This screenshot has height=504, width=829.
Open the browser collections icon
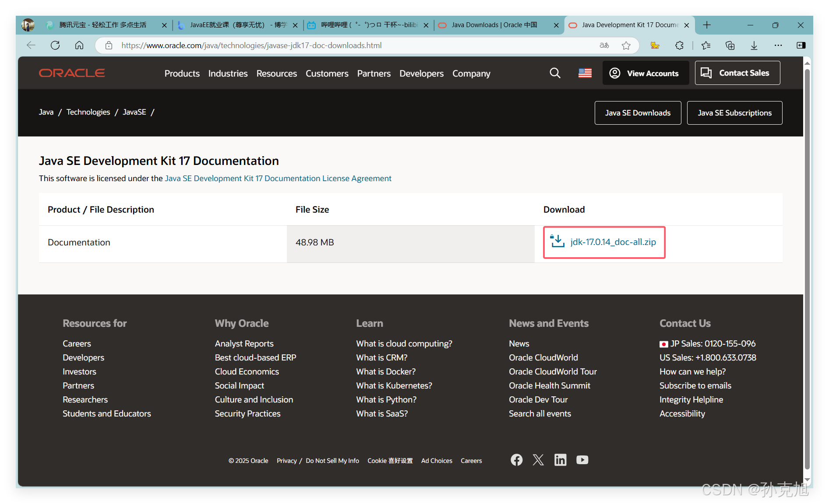[x=730, y=45]
